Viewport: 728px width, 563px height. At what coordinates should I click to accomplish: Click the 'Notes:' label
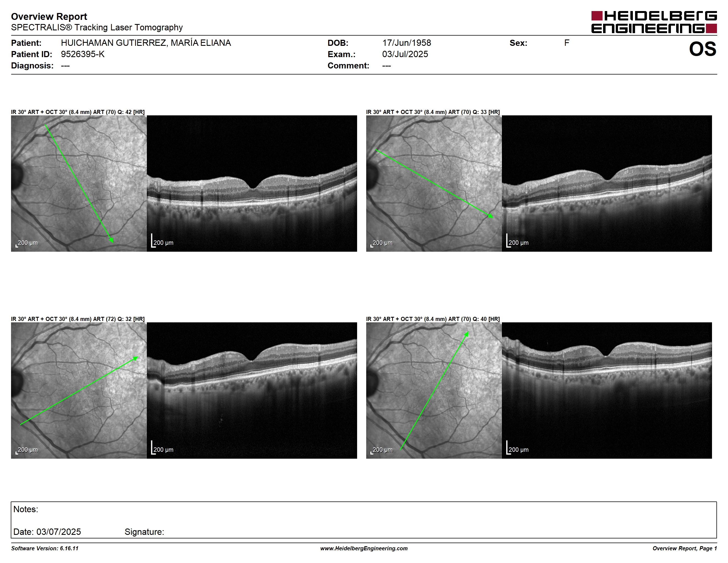26,509
